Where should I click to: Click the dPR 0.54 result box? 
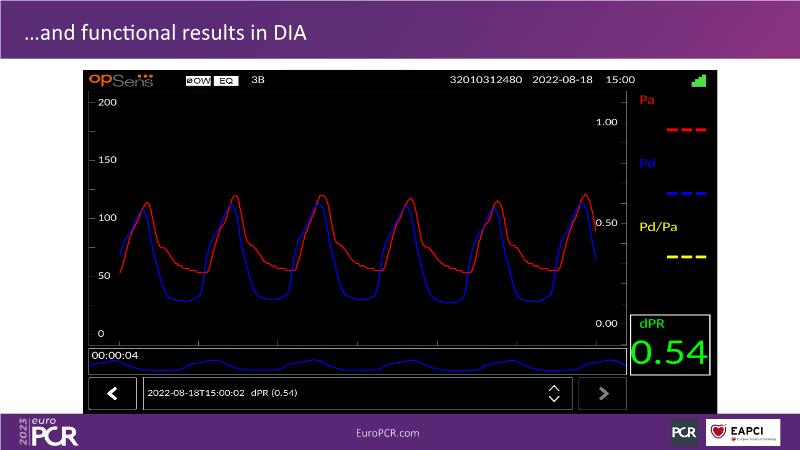coord(668,344)
